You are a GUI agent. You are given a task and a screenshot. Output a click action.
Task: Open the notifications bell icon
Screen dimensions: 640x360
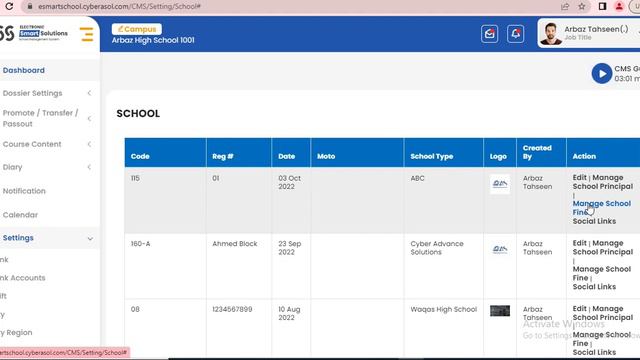coord(516,34)
